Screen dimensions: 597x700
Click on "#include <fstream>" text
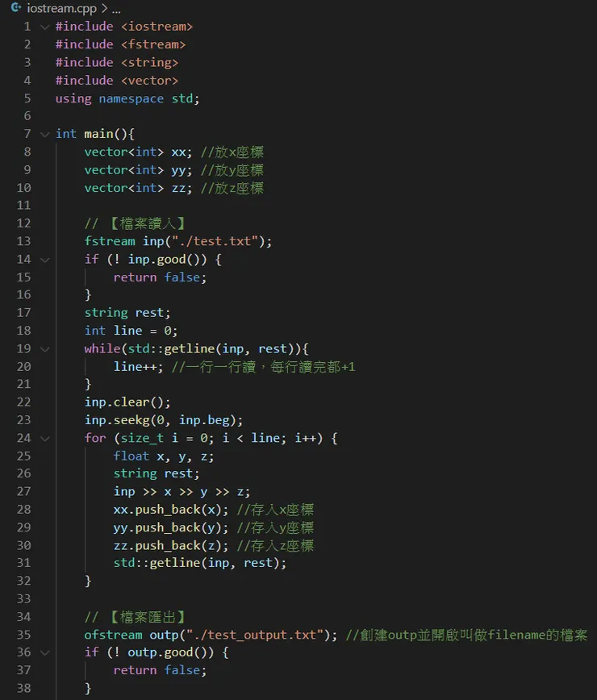click(x=120, y=44)
